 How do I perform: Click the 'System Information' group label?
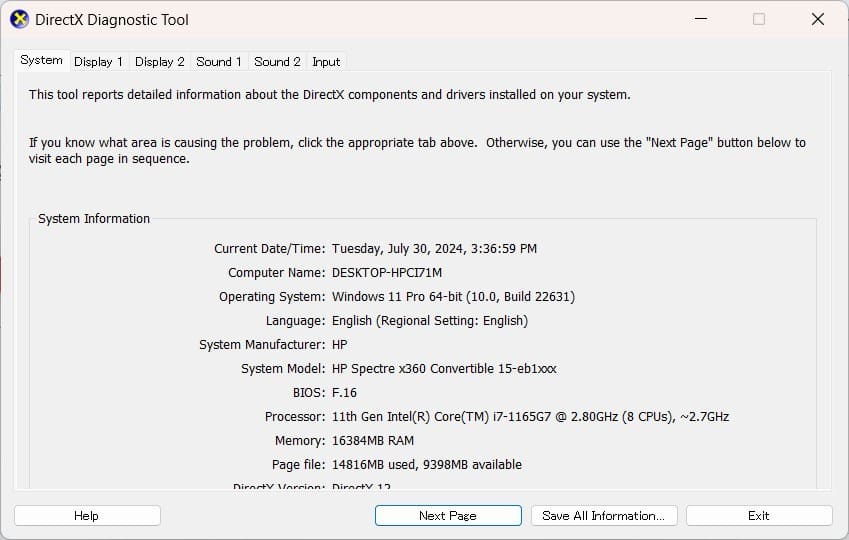94,219
